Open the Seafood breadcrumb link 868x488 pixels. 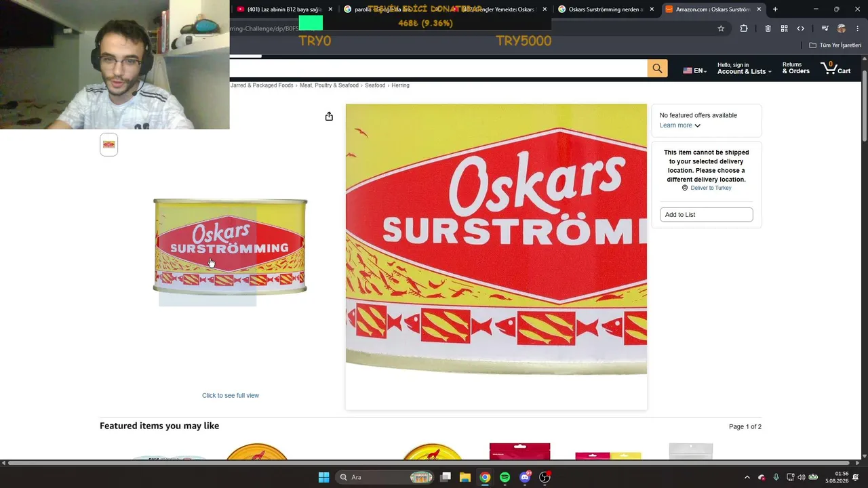[375, 85]
